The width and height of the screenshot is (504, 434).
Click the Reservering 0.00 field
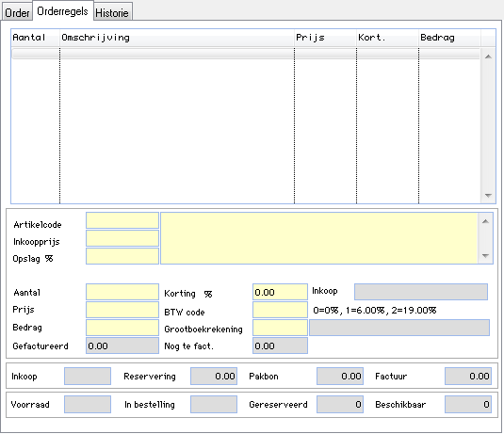[214, 377]
